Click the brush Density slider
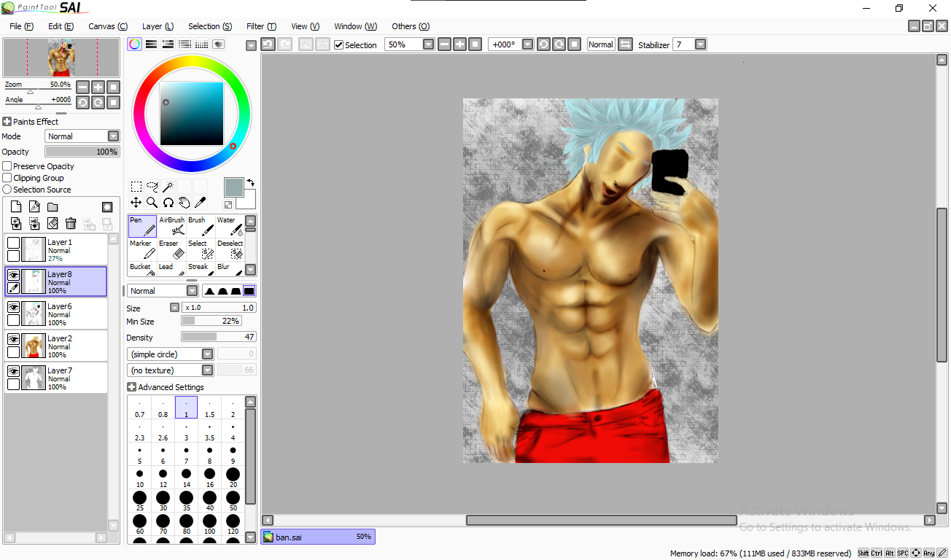 click(x=218, y=337)
